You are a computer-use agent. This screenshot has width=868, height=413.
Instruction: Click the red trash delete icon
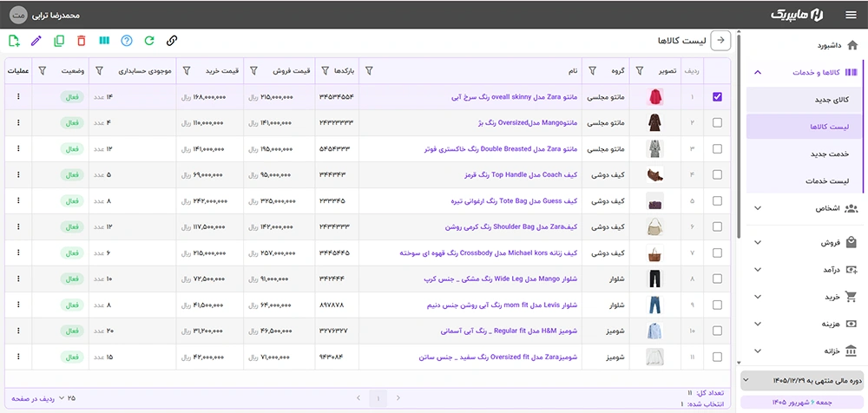pyautogui.click(x=82, y=41)
